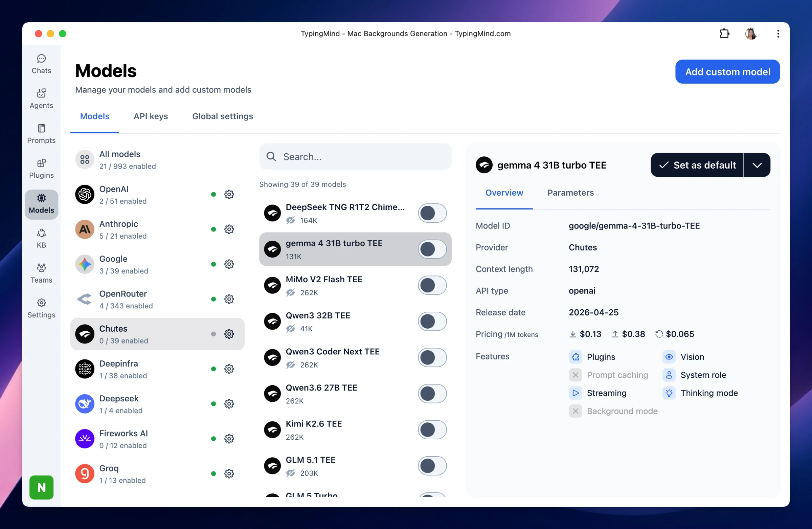Click the Add custom model button
812x529 pixels.
pyautogui.click(x=727, y=72)
